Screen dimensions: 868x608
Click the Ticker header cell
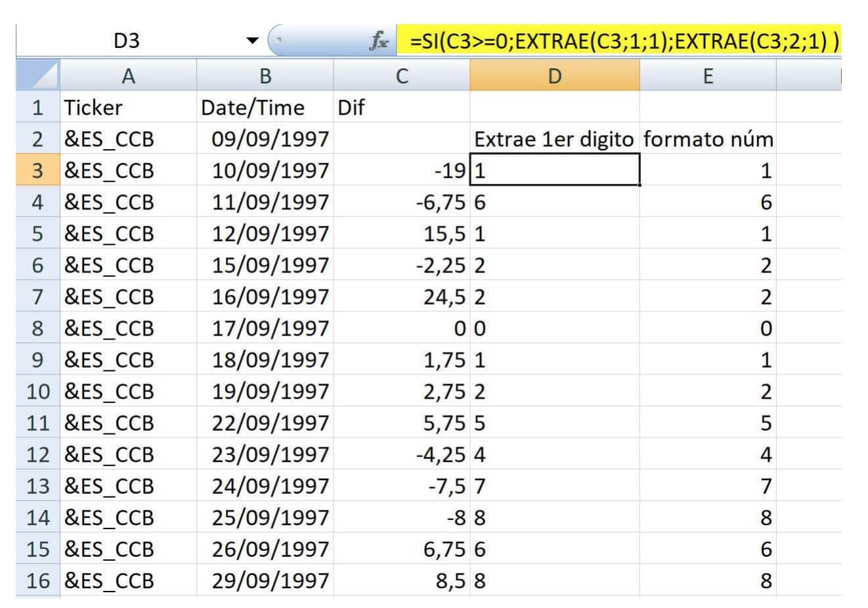click(129, 107)
